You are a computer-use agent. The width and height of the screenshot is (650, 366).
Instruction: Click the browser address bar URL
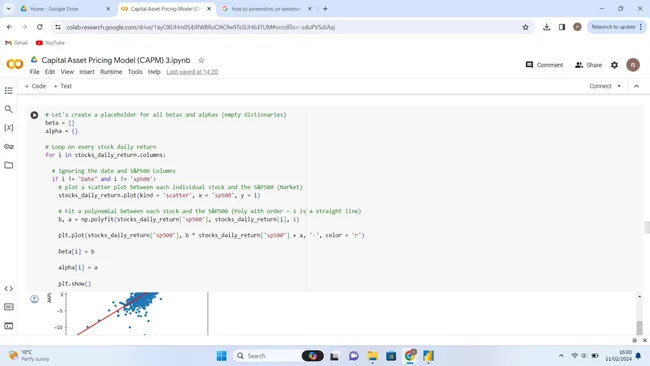[x=201, y=27]
